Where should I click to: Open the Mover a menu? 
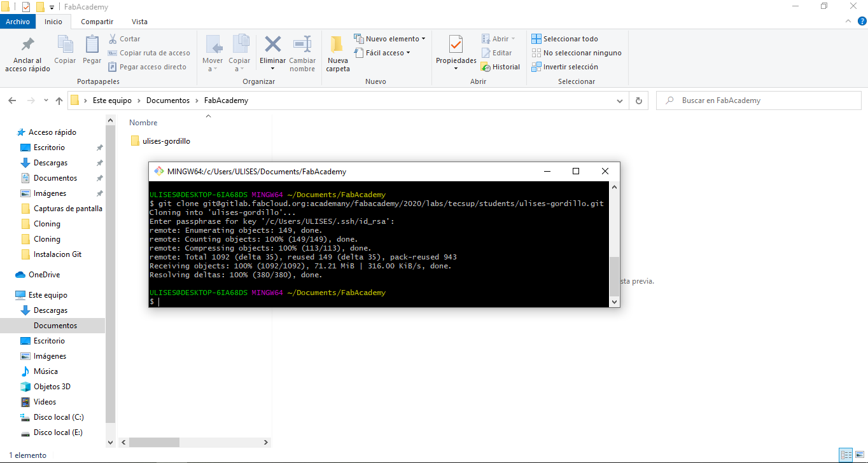(213, 53)
